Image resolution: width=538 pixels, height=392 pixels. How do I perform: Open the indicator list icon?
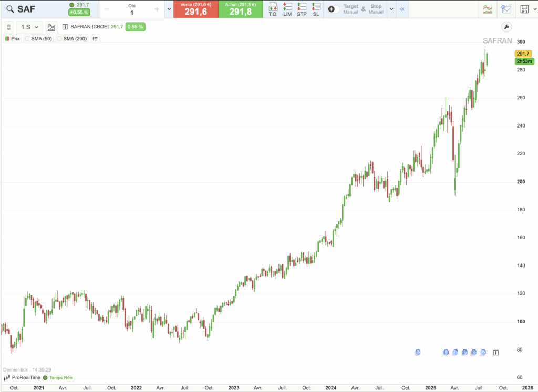pos(95,38)
